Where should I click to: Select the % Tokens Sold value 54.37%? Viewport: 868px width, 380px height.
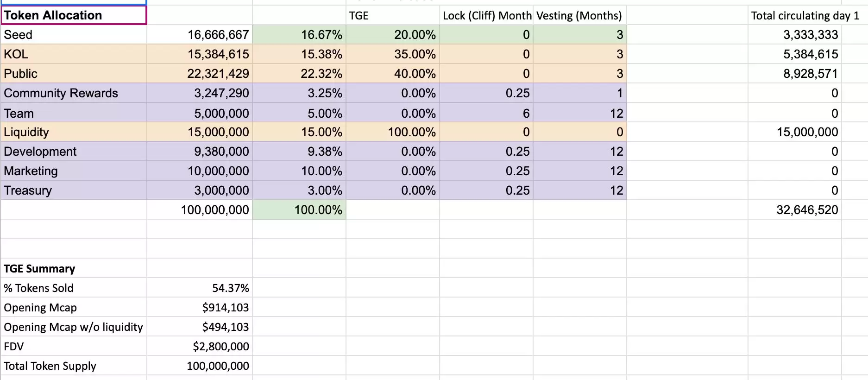pyautogui.click(x=200, y=288)
